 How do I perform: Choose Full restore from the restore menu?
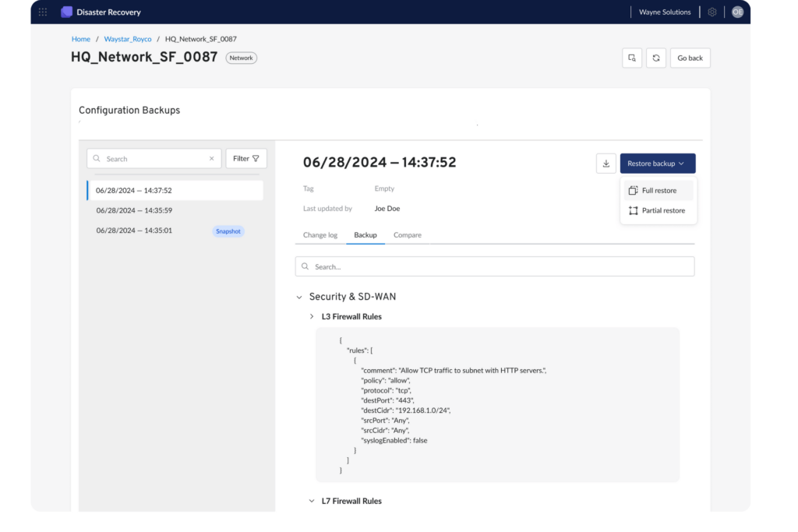click(x=657, y=189)
